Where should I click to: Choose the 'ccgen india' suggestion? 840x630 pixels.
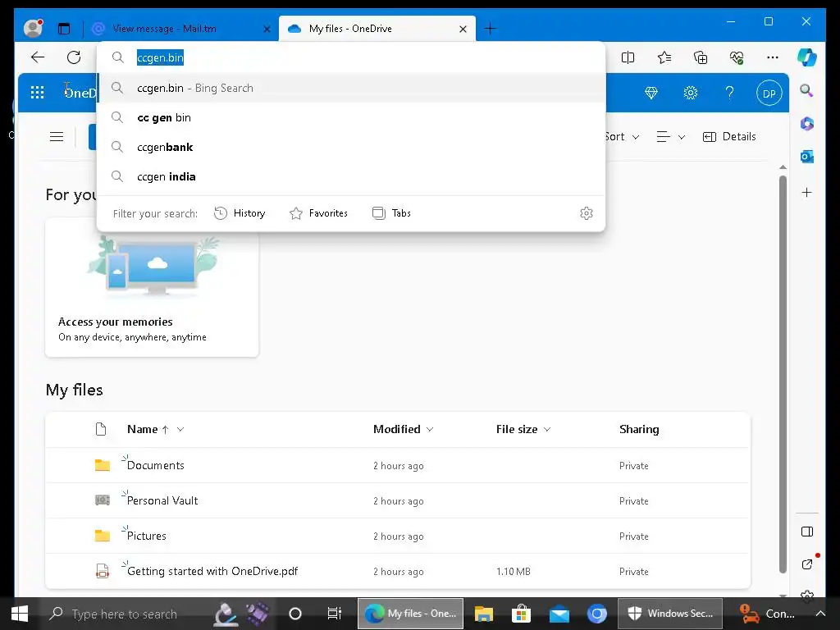tap(351, 176)
